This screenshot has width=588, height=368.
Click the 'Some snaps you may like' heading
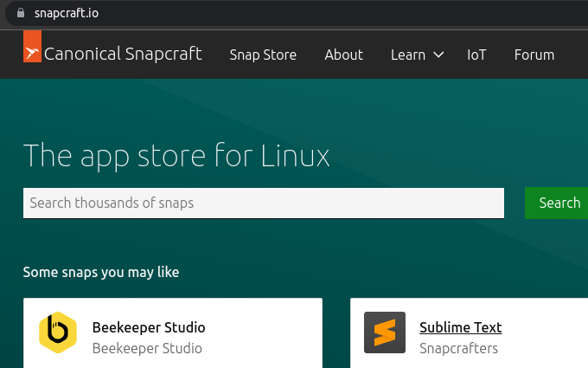pos(101,272)
